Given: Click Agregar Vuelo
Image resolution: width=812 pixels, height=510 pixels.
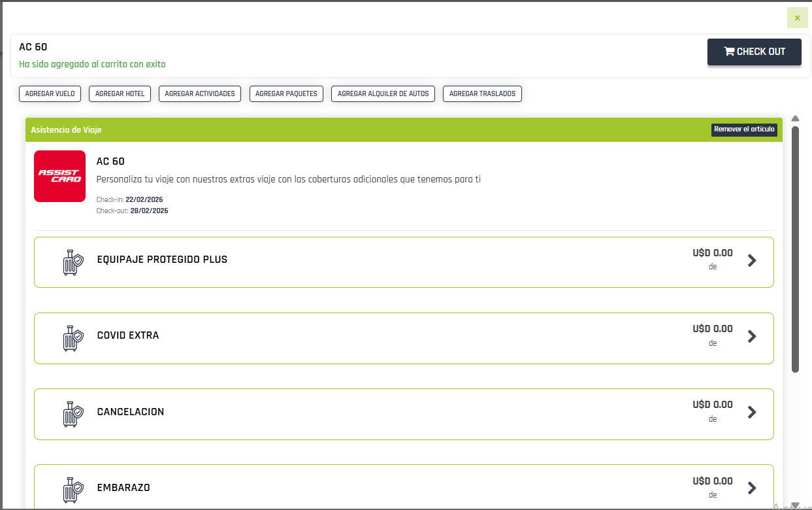Looking at the screenshot, I should (x=50, y=93).
